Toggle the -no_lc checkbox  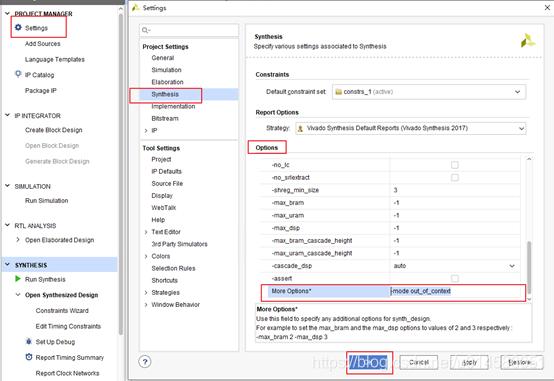click(455, 165)
